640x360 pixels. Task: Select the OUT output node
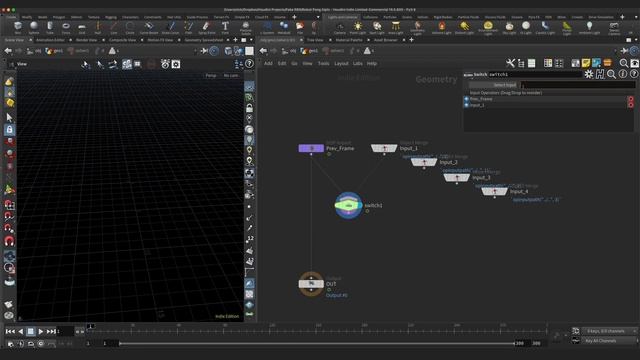coord(311,284)
